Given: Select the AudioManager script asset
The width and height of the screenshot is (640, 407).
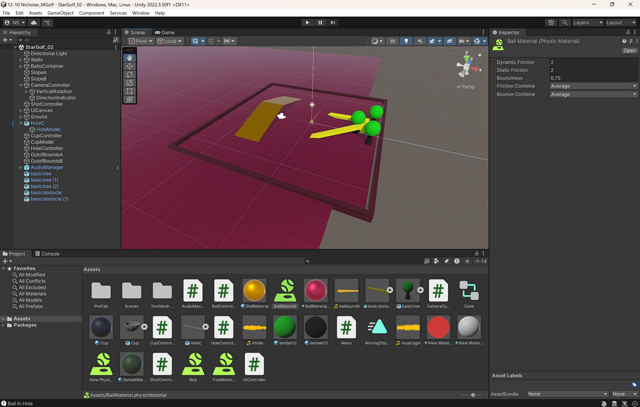Looking at the screenshot, I should pos(193,294).
